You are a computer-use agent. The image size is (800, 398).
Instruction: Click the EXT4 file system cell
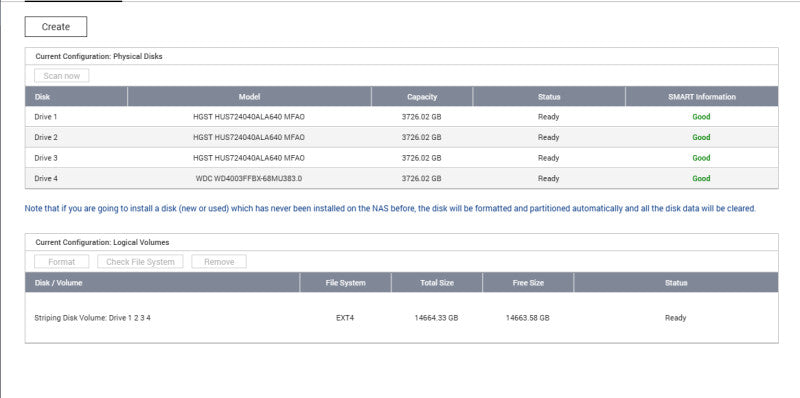345,318
